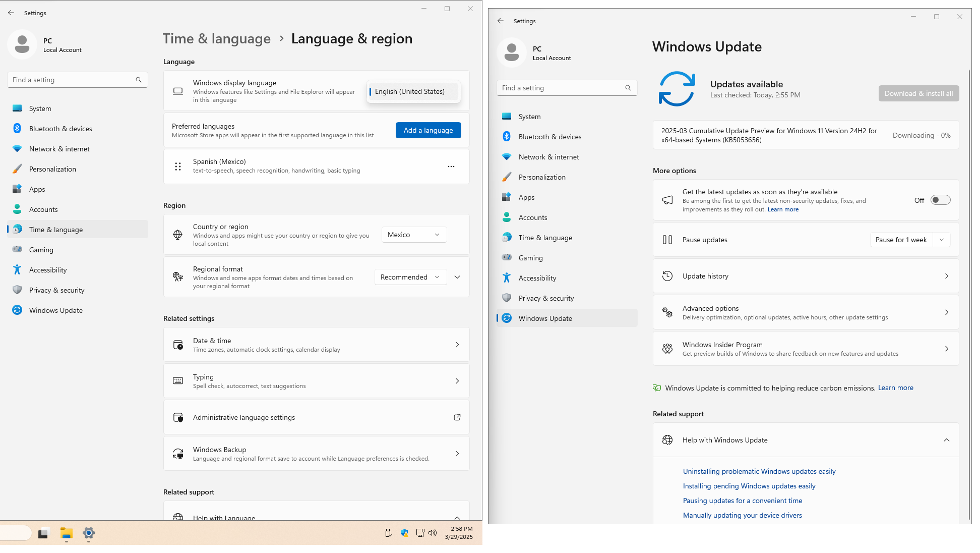Open Pausing updates for a convenient time link
The image size is (980, 553).
coord(743,501)
